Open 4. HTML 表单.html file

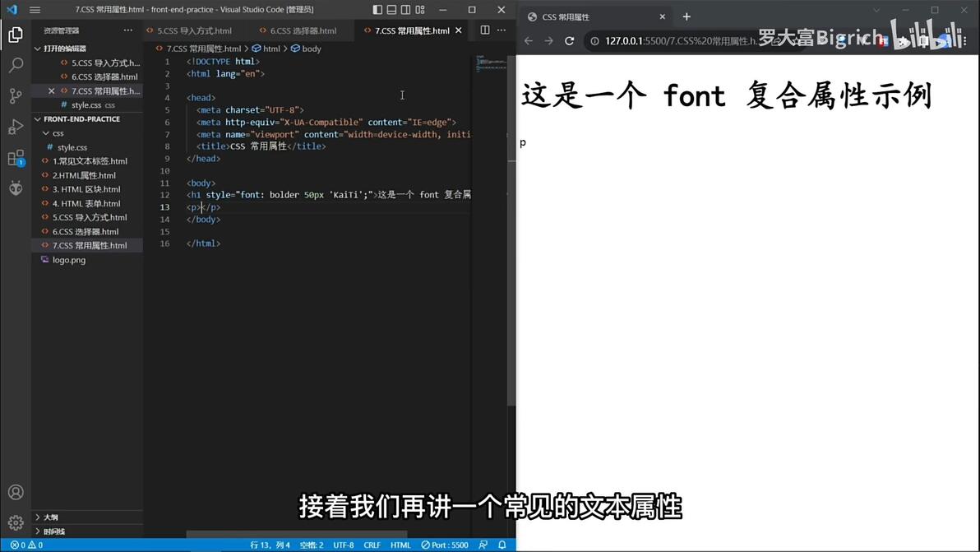pos(86,204)
